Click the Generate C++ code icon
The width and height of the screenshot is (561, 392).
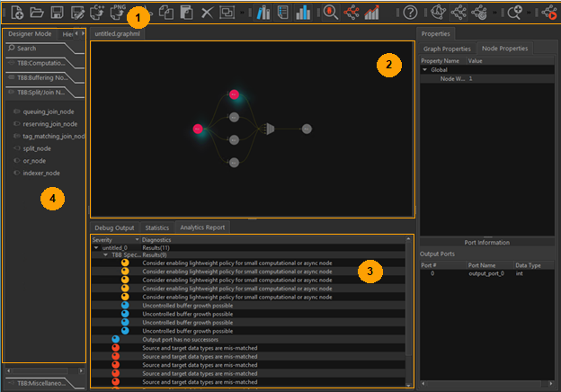pos(98,13)
